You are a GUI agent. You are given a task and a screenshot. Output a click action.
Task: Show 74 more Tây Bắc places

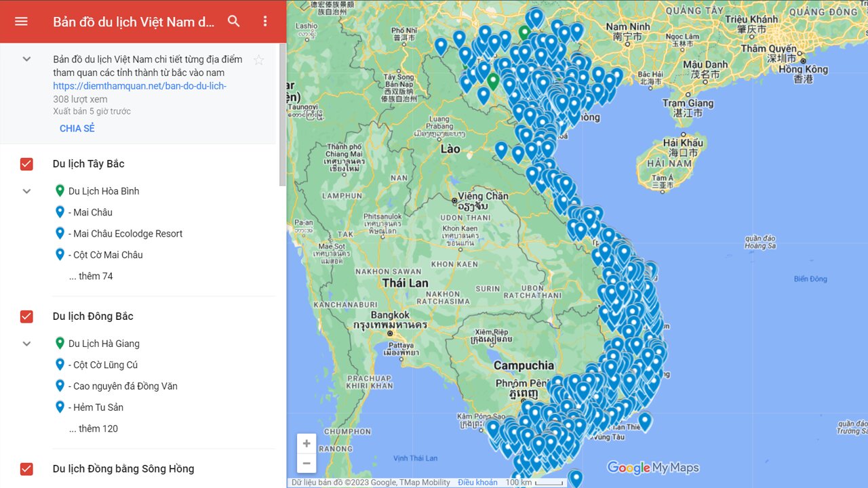pos(91,276)
